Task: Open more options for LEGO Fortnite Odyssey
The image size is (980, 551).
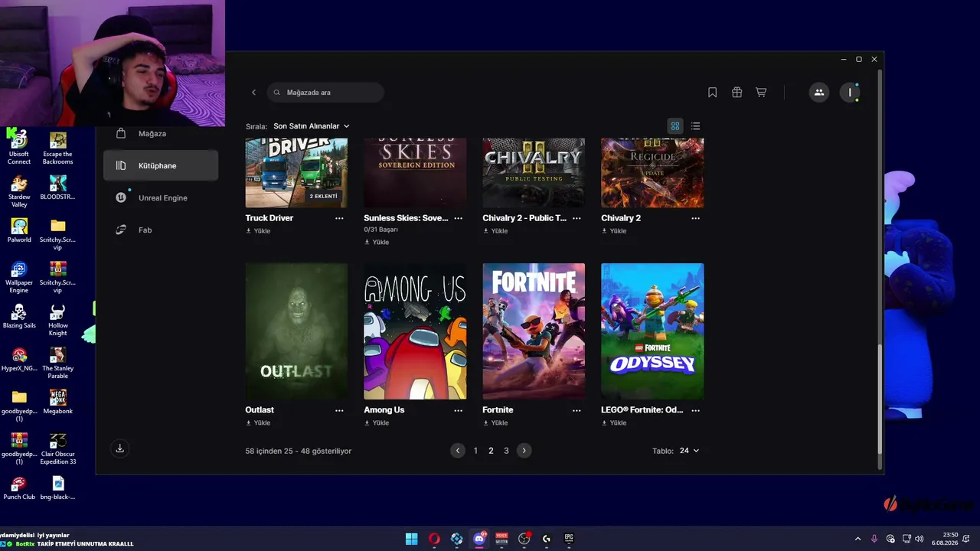Action: click(695, 410)
